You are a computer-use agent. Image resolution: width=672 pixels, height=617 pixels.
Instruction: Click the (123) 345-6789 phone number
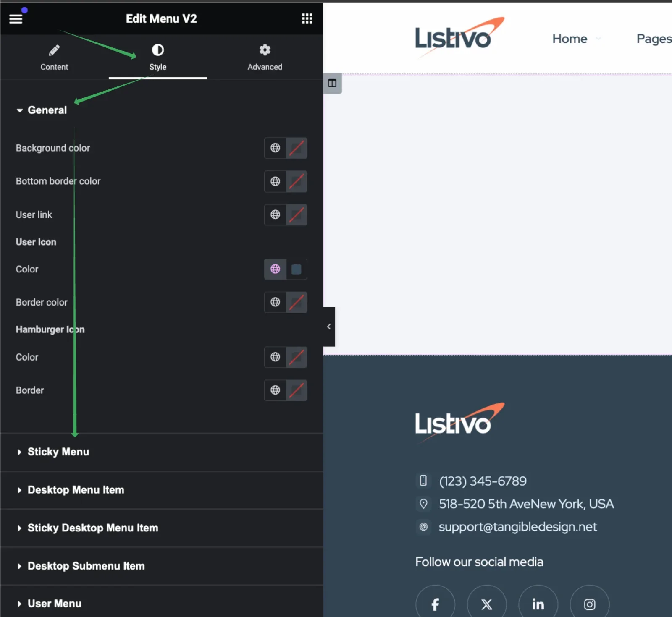pos(483,481)
